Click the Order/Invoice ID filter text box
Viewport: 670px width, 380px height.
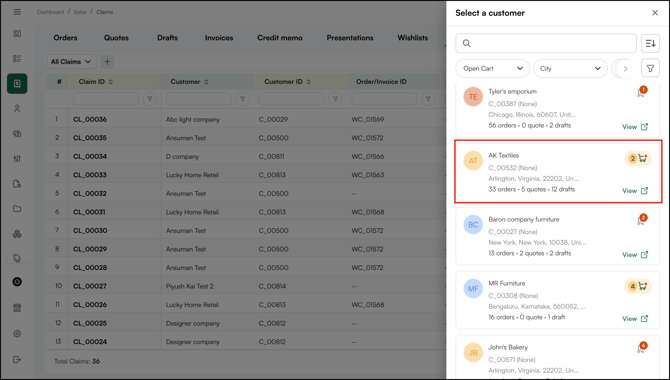coord(384,99)
